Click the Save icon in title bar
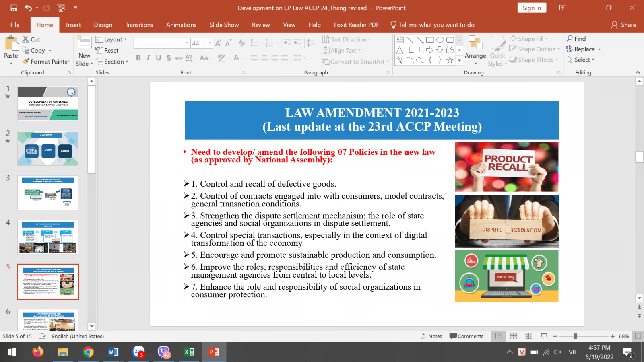644x362 pixels. 14,8
